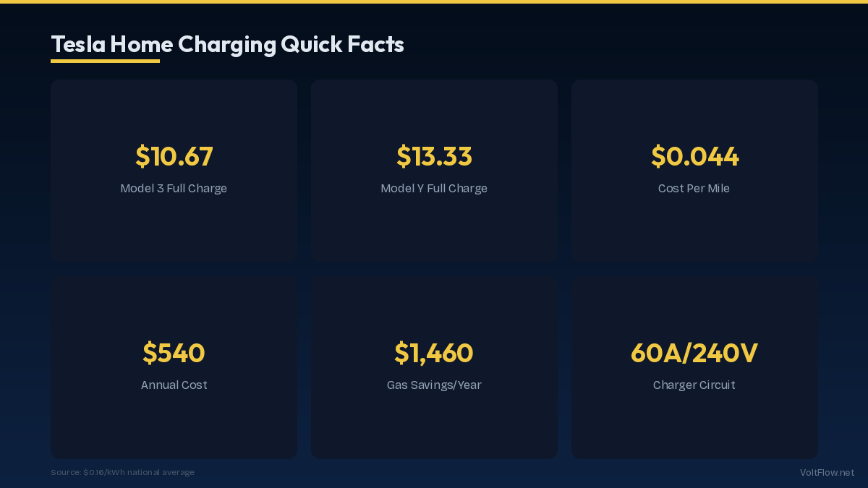Click empty space below Cost Per Mile label
The image size is (868, 488).
coord(694,228)
